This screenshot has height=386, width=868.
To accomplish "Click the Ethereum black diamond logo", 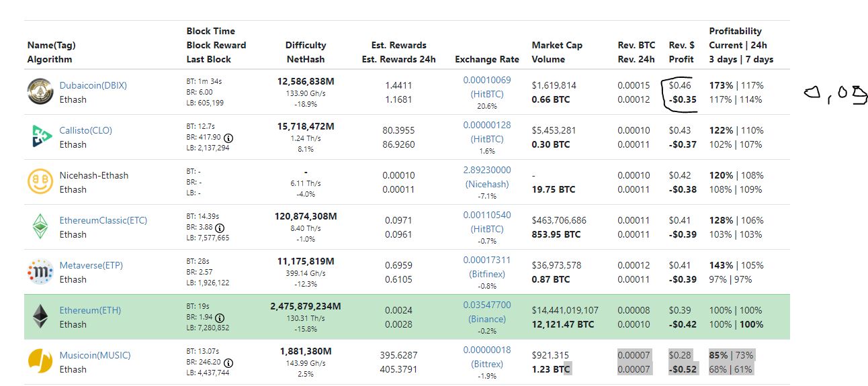I will click(x=41, y=316).
